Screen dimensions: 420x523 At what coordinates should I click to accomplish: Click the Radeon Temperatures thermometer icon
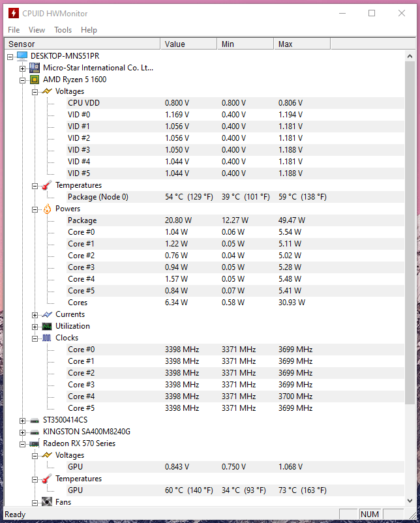[x=47, y=479]
